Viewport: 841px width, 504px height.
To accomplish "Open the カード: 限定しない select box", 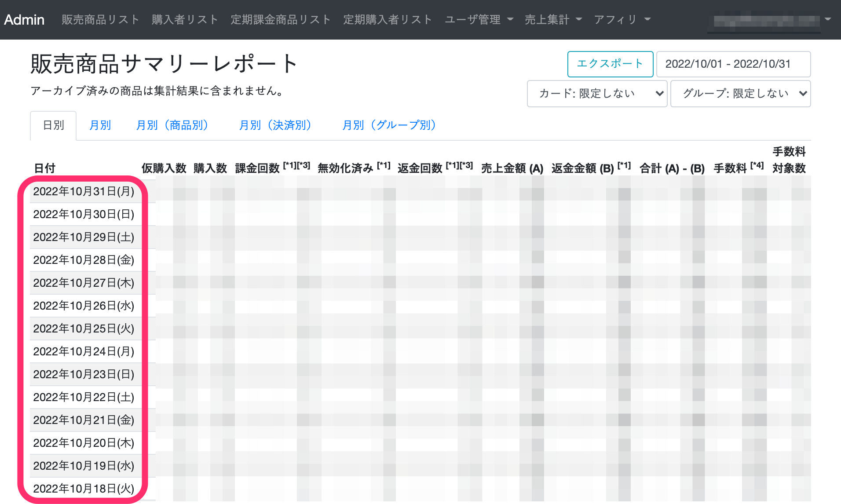I will pyautogui.click(x=597, y=94).
